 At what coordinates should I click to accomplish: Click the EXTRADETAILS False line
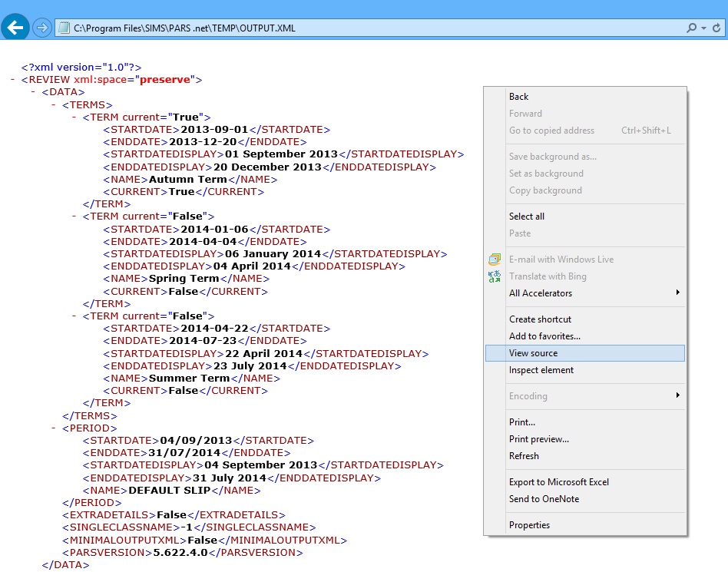[174, 515]
